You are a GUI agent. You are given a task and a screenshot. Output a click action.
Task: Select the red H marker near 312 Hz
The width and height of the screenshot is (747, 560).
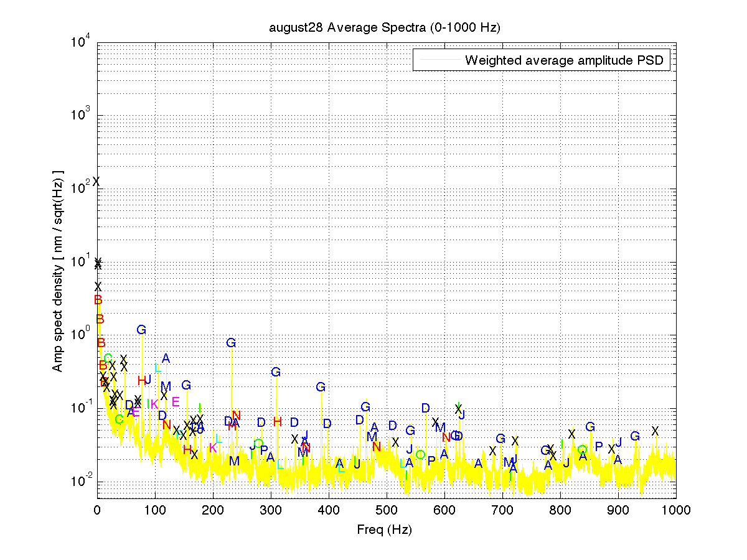coord(278,422)
